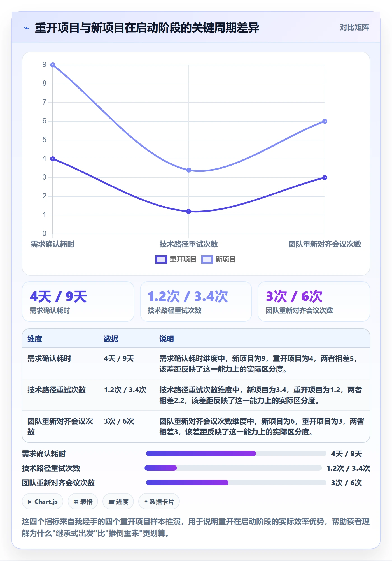This screenshot has width=392, height=561.
Task: Select table cell 技术路径重试次数
Action: point(57,390)
